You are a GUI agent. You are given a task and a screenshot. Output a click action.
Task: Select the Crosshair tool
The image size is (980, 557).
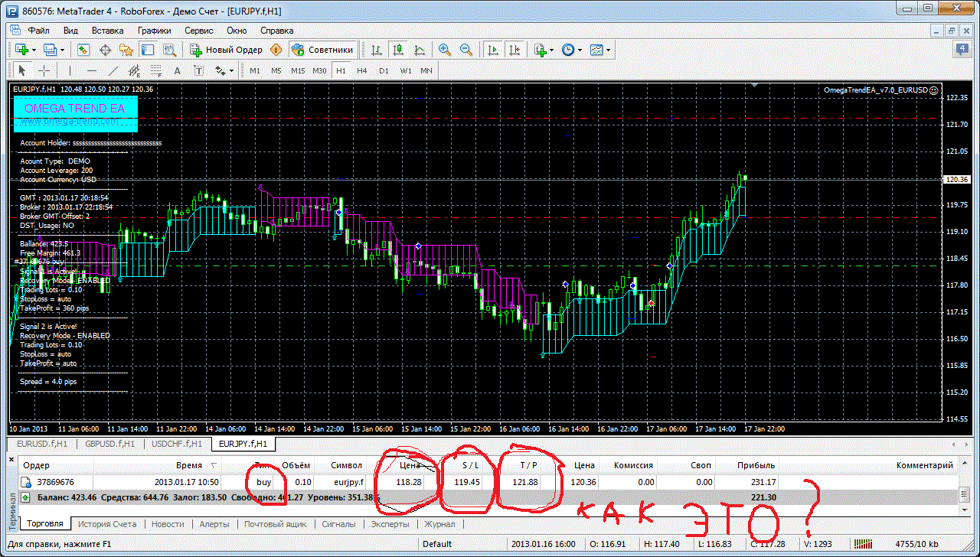(x=44, y=70)
